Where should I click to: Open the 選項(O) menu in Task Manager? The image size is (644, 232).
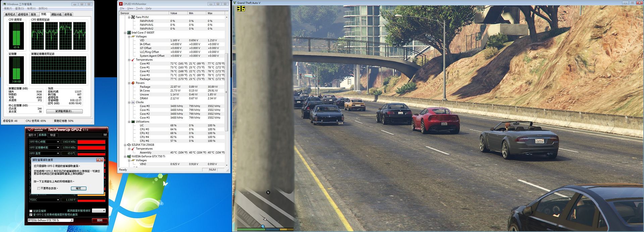19,8
